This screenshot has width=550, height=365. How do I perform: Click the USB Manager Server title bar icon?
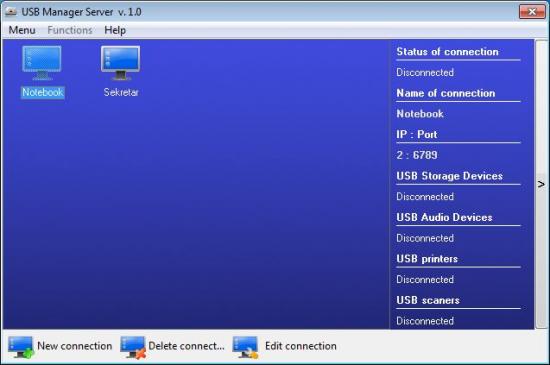[x=11, y=12]
